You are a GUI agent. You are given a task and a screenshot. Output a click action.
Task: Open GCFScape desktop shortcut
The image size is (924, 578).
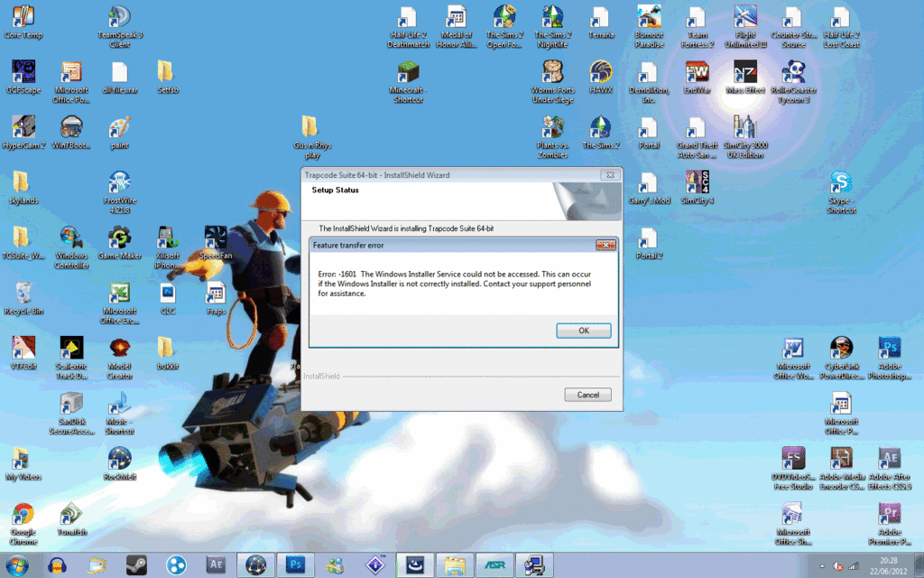coord(23,78)
